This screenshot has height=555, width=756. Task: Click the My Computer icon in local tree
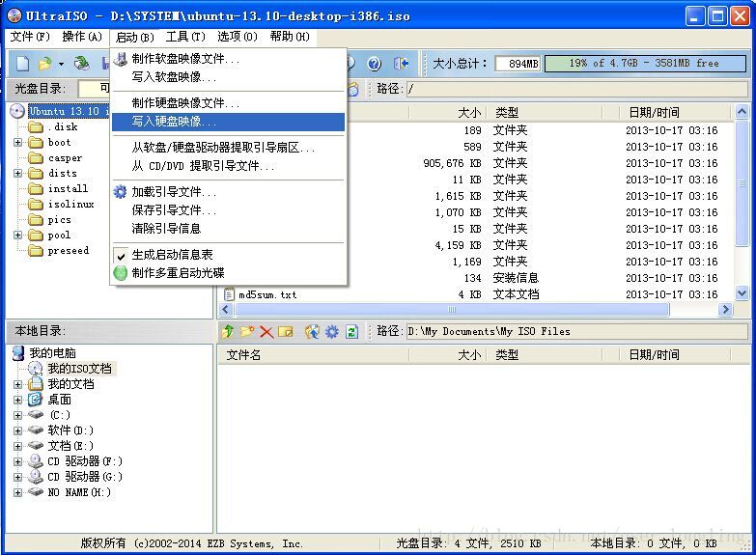point(18,353)
